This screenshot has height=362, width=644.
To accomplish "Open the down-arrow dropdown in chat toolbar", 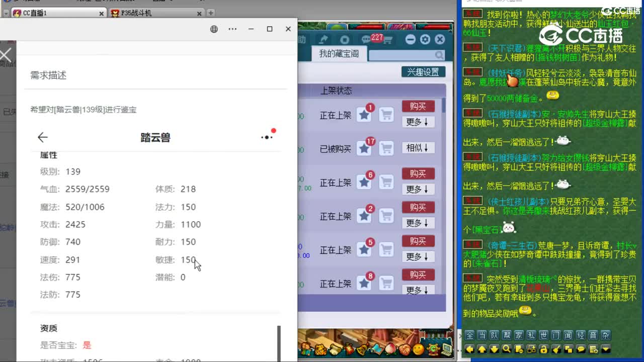I will (606, 349).
